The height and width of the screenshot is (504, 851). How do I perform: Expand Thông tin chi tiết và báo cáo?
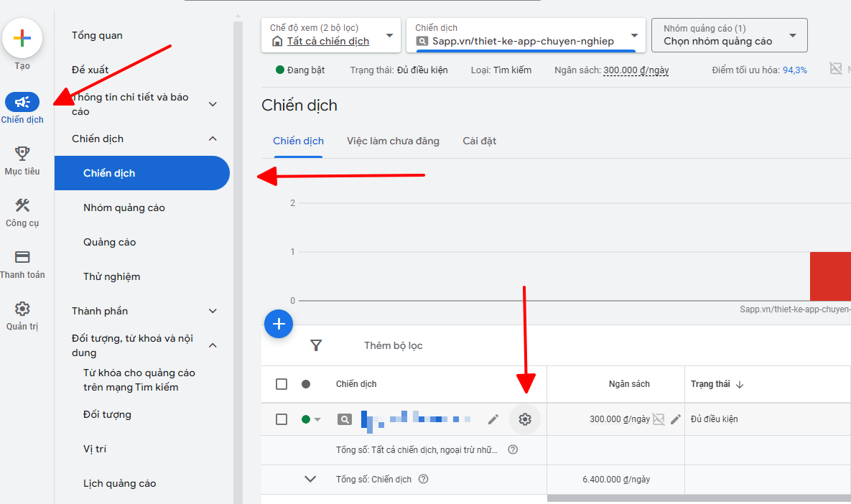(x=213, y=104)
